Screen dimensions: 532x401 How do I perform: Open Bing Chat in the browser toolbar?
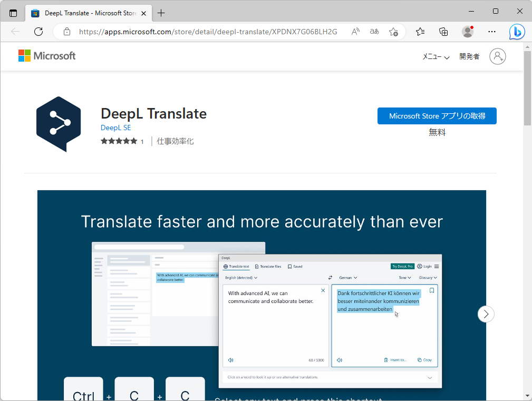[x=517, y=32]
